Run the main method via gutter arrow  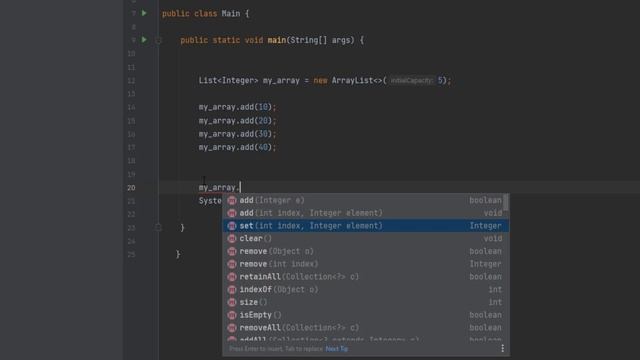coord(144,40)
